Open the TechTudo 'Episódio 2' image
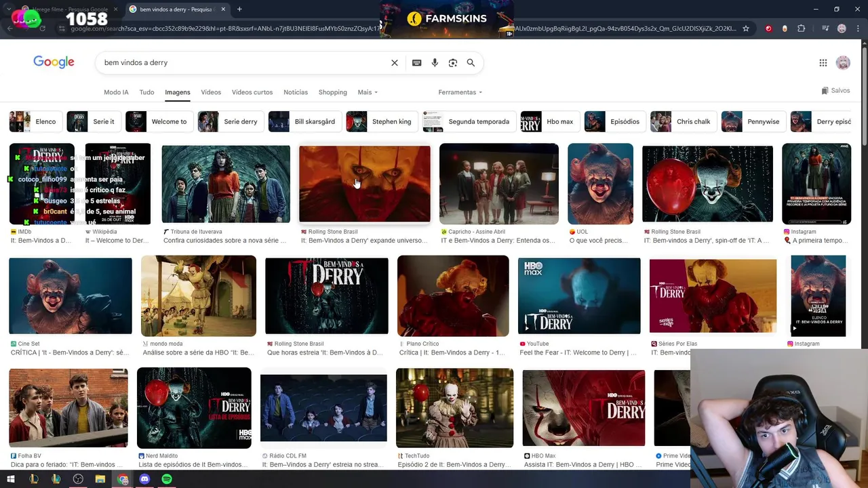 click(454, 408)
